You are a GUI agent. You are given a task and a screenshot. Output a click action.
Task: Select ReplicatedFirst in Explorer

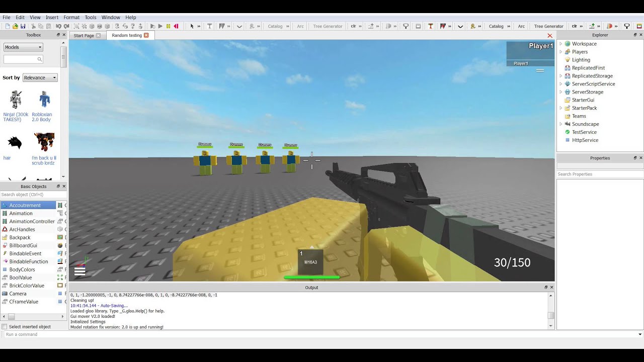(588, 68)
